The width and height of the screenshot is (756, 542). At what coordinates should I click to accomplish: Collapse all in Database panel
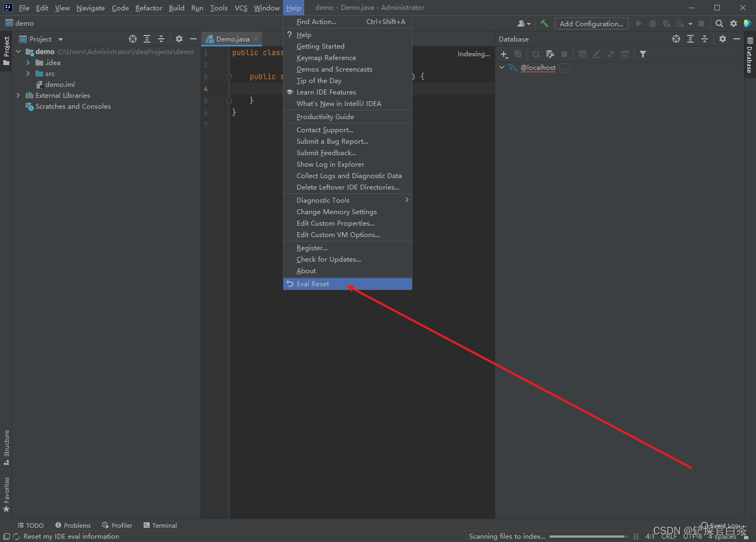tap(705, 39)
